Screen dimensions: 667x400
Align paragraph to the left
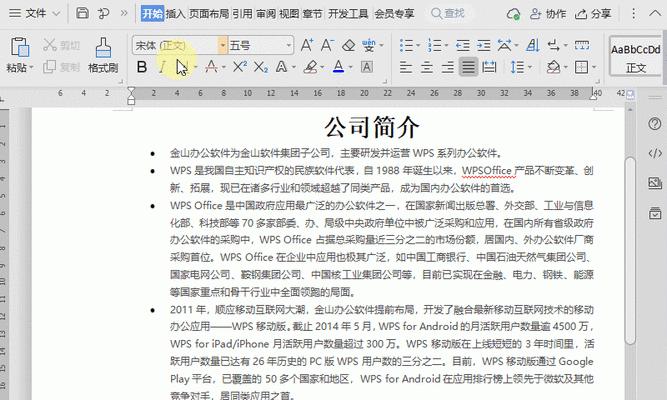coord(406,67)
